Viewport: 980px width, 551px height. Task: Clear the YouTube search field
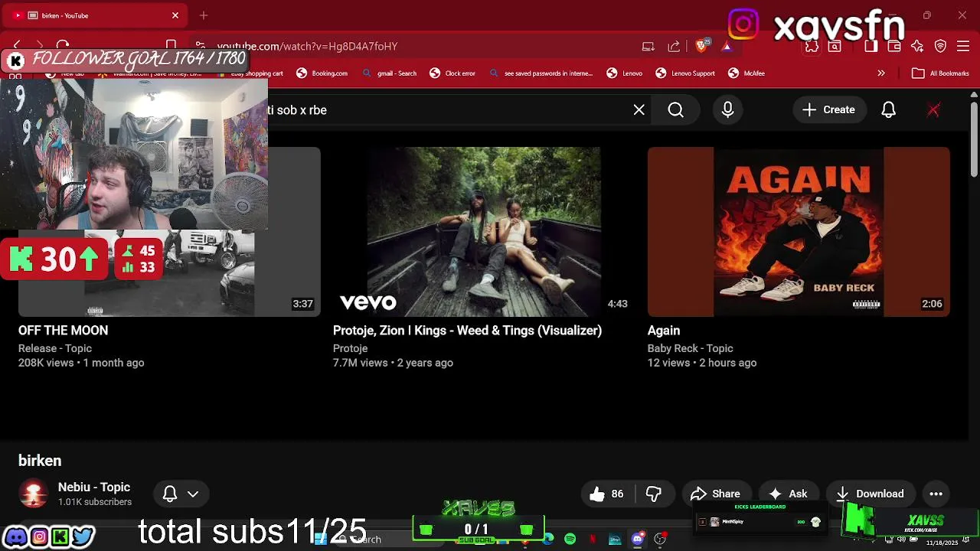click(639, 110)
